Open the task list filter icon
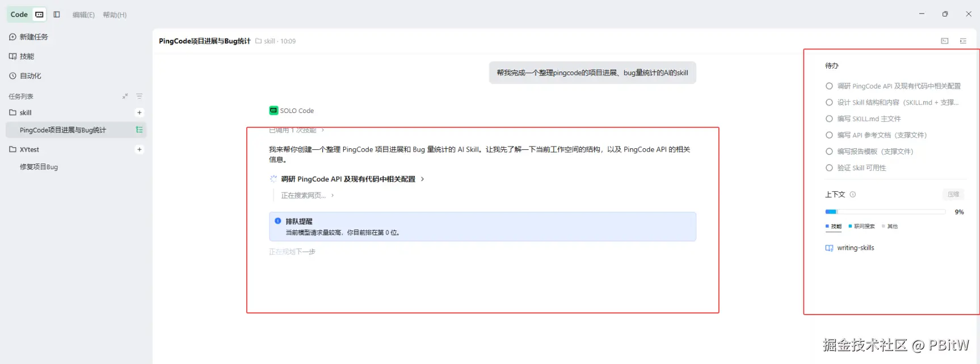Viewport: 980px width, 364px height. pyautogui.click(x=139, y=97)
